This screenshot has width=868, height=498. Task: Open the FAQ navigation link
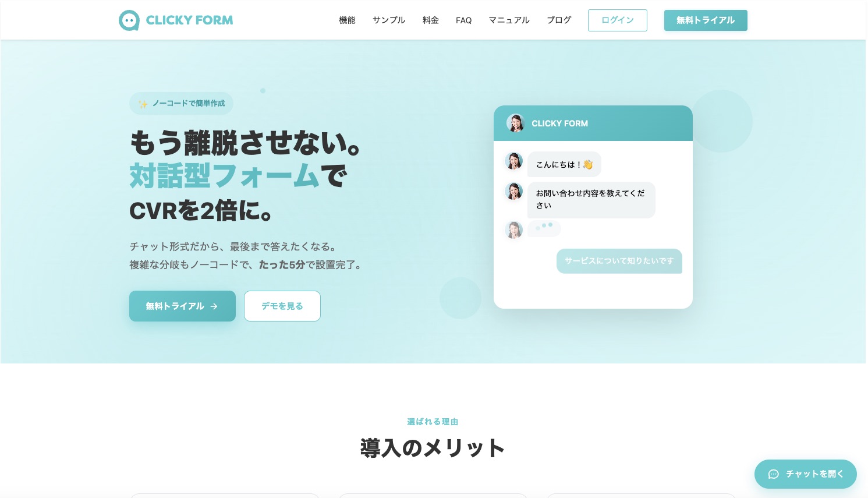point(464,20)
